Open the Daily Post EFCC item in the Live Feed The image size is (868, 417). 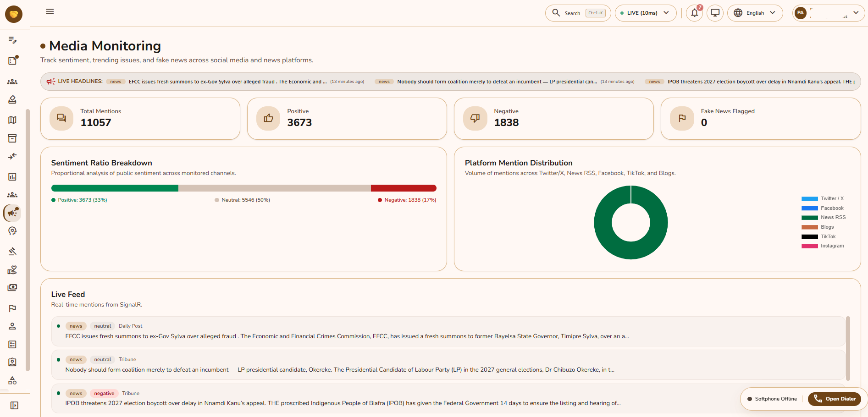tap(448, 331)
